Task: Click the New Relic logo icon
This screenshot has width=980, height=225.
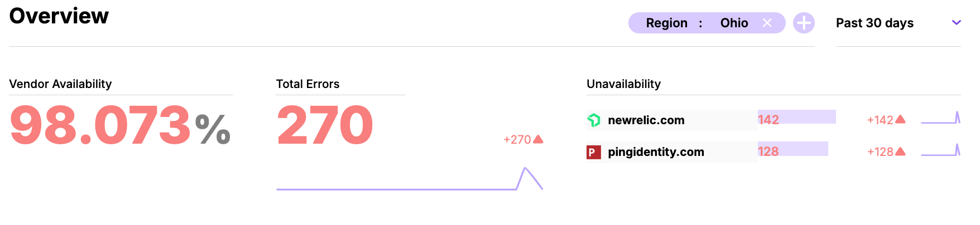Action: [594, 120]
